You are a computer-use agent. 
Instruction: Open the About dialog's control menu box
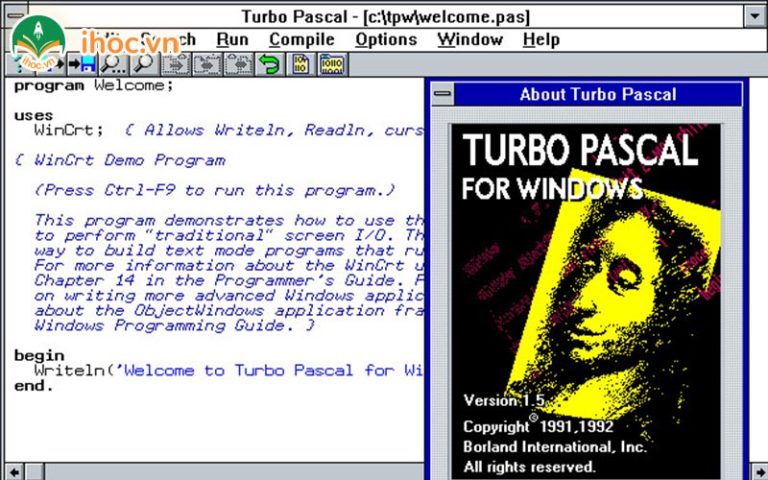click(441, 95)
